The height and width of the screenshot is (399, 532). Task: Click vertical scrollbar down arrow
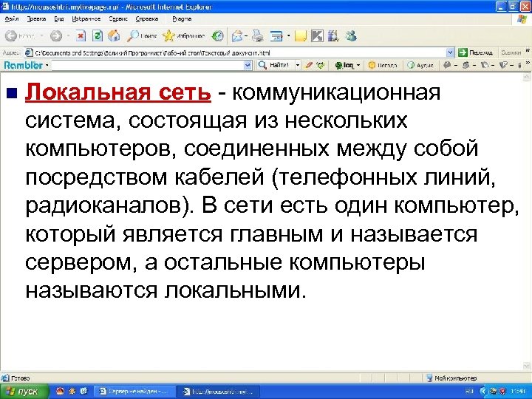527,366
